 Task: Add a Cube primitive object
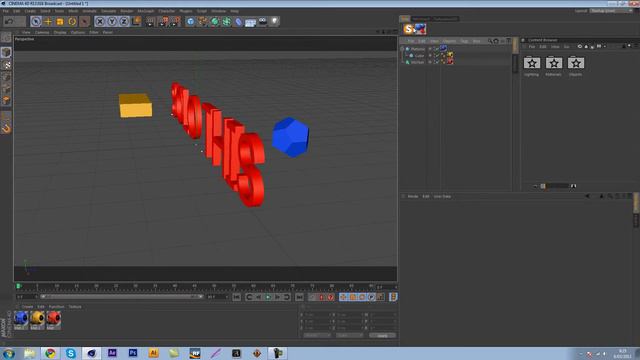191,21
